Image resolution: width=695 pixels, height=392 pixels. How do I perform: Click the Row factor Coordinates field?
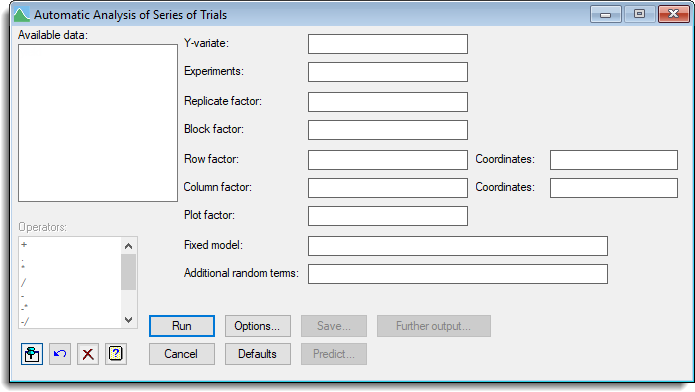click(614, 160)
